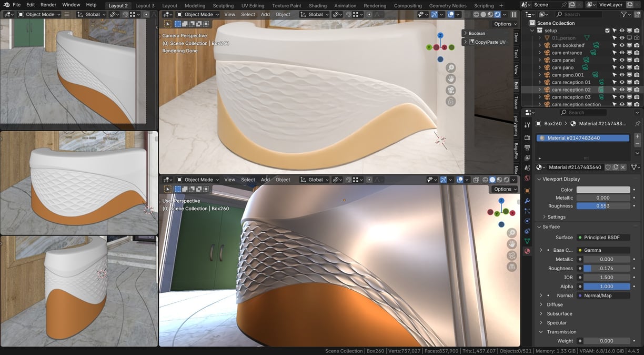Image resolution: width=644 pixels, height=355 pixels.
Task: Open the Modifiers wrench properties tab
Action: pyautogui.click(x=527, y=201)
